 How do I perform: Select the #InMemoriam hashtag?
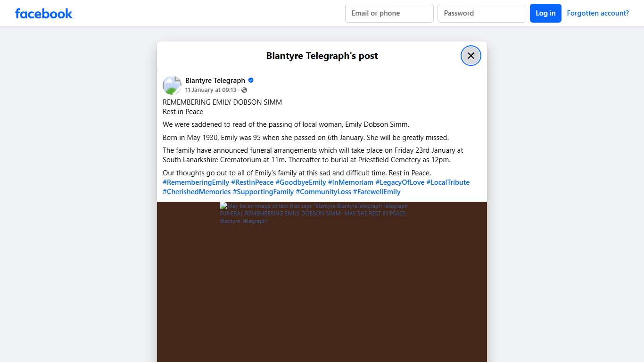tap(351, 182)
